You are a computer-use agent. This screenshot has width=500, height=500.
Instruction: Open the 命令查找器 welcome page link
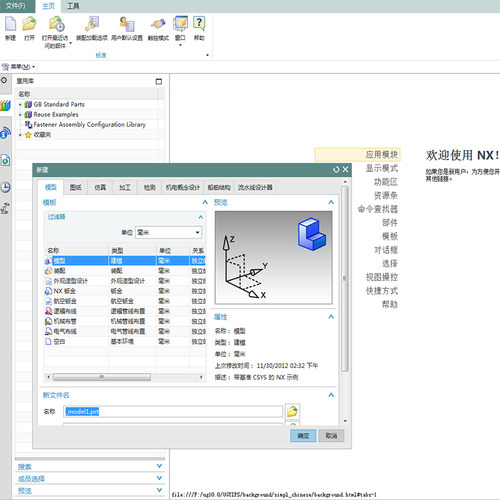[378, 209]
